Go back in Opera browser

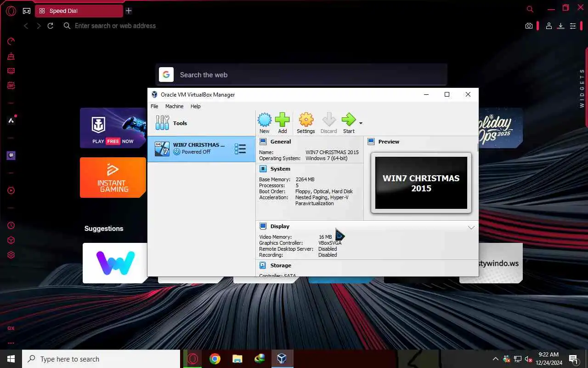pyautogui.click(x=26, y=26)
